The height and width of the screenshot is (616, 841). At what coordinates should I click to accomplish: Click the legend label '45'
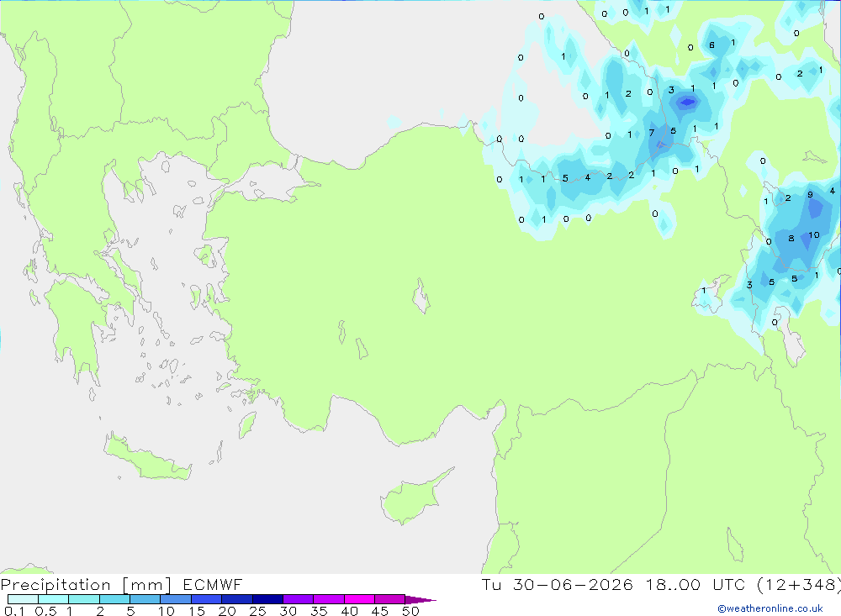[x=380, y=611]
